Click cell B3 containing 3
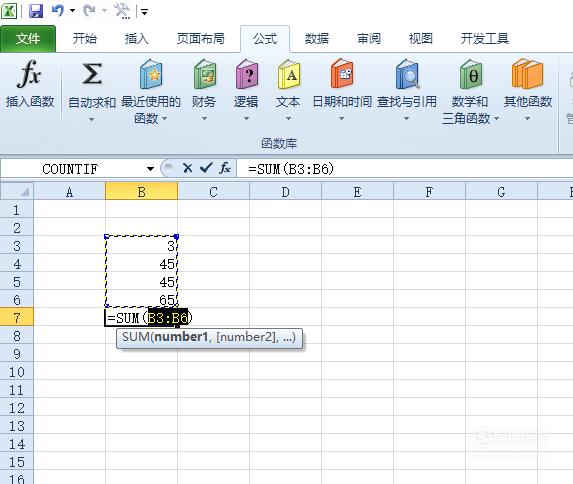This screenshot has width=573, height=484. pyautogui.click(x=141, y=245)
